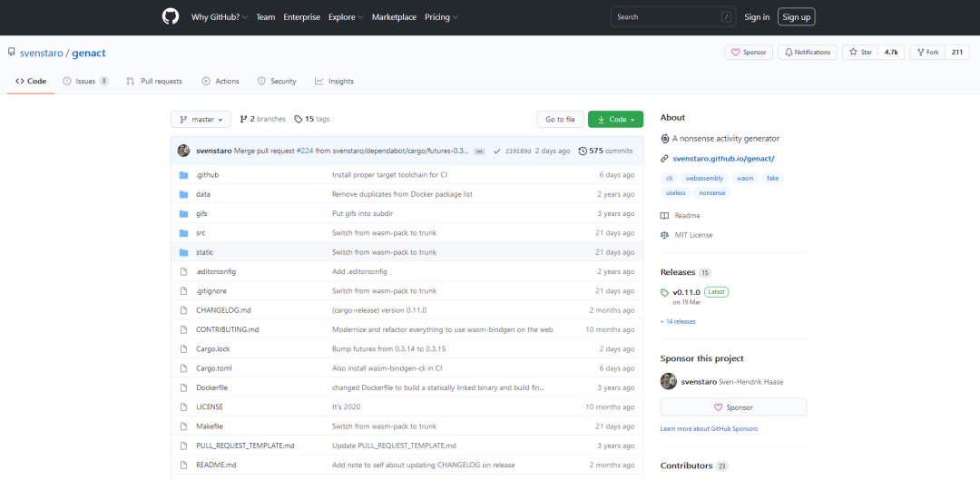Click Learn more about GitHub Sponsors
Image resolution: width=980 pixels, height=480 pixels.
(709, 429)
